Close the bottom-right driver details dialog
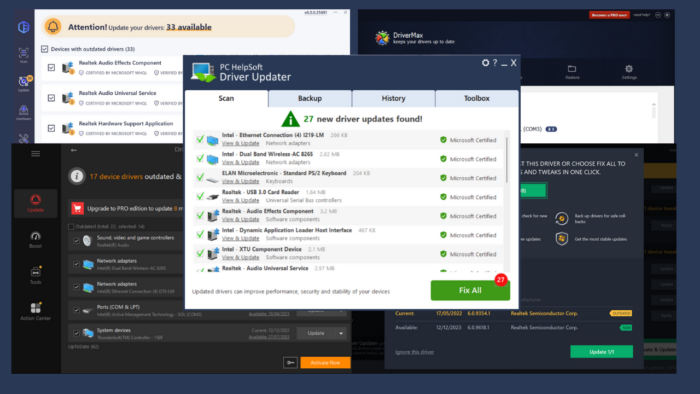700x394 pixels. tap(636, 155)
